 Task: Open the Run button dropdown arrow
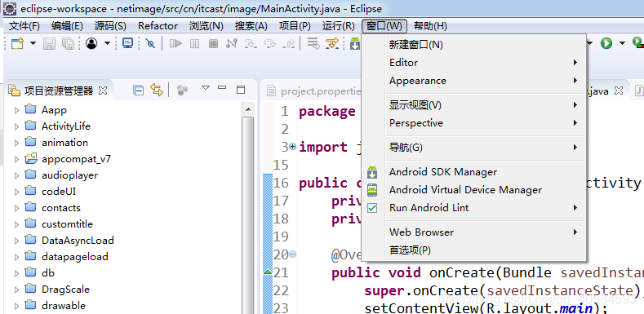pos(622,43)
